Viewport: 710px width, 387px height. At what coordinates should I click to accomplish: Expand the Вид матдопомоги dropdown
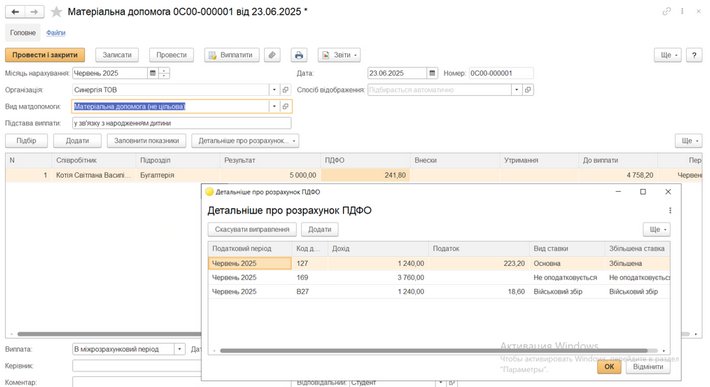click(x=274, y=106)
